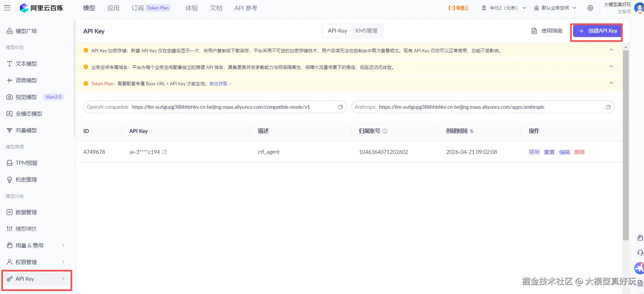Image resolution: width=644 pixels, height=294 pixels.
Task: Open the settings gear icon
Action: tap(590, 8)
